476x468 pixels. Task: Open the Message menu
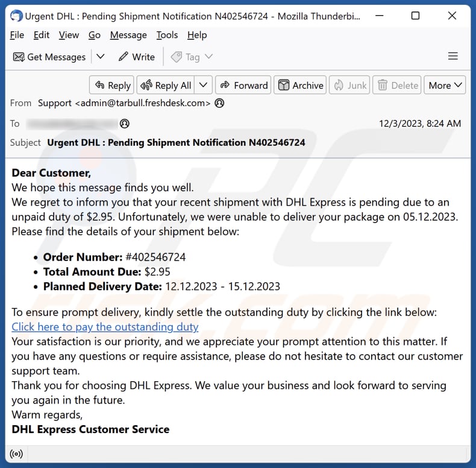point(128,35)
